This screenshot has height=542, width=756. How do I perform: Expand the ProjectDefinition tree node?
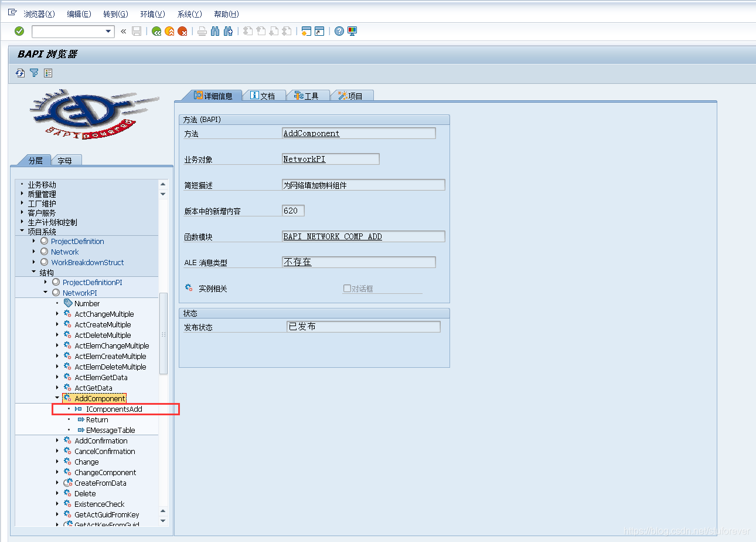(x=34, y=241)
